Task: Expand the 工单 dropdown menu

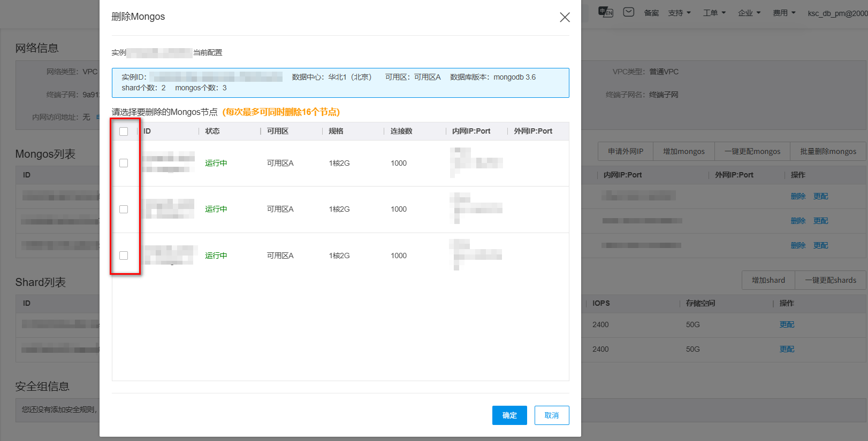Action: point(714,13)
